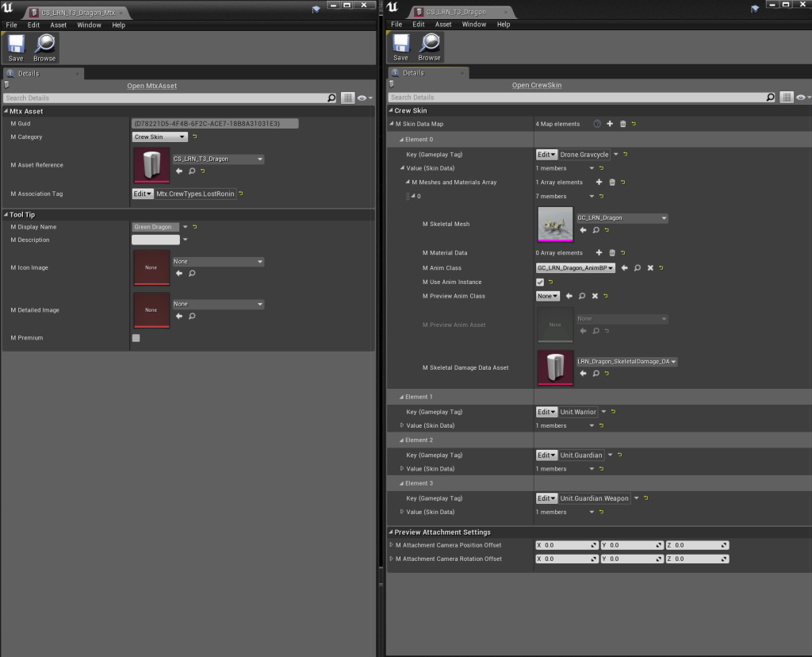Screen dimensions: 812x657
Task: Enable the M Premium checkbox
Action: pyautogui.click(x=136, y=338)
